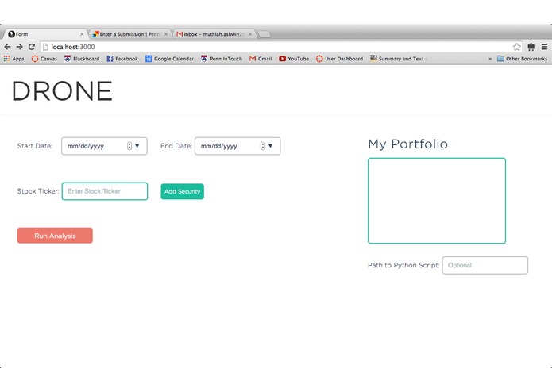Open the Chrome hamburger menu
This screenshot has width=552, height=392.
(544, 47)
